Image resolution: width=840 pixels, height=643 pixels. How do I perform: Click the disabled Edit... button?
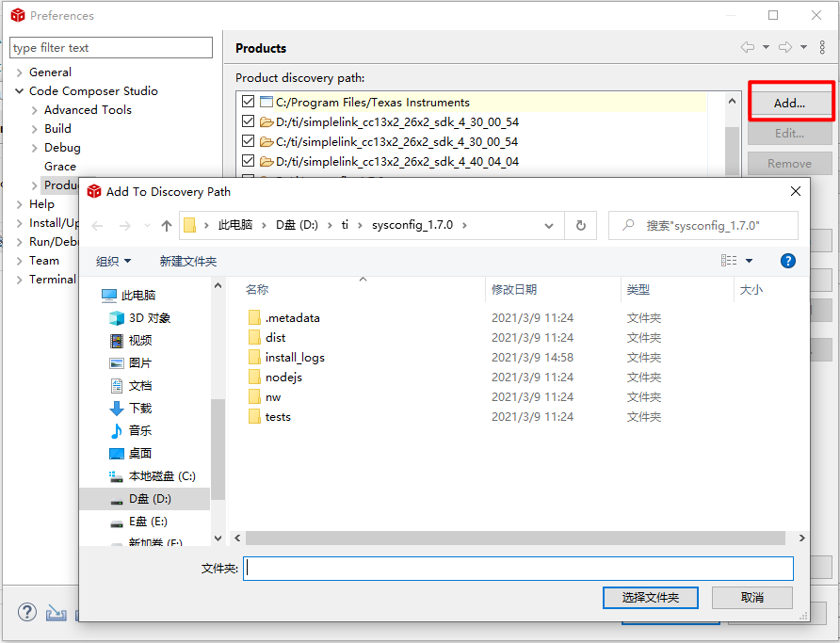point(789,134)
